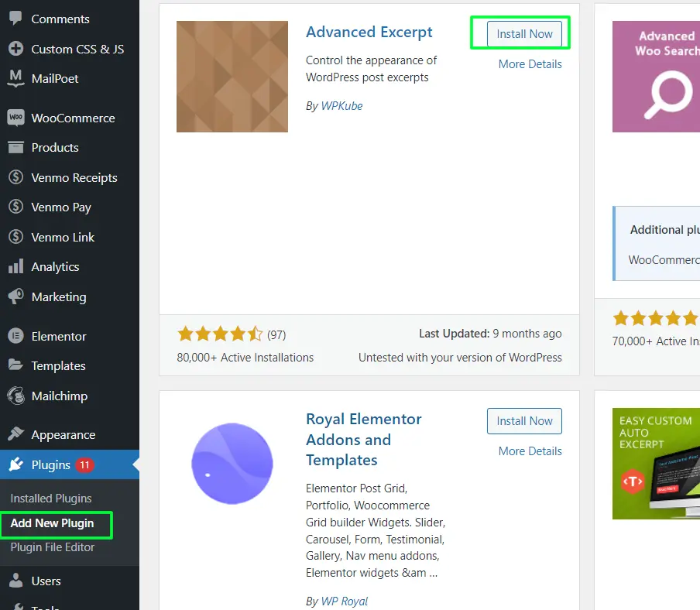Select Installed Plugins submenu item
Viewport: 700px width, 610px height.
[x=51, y=499]
